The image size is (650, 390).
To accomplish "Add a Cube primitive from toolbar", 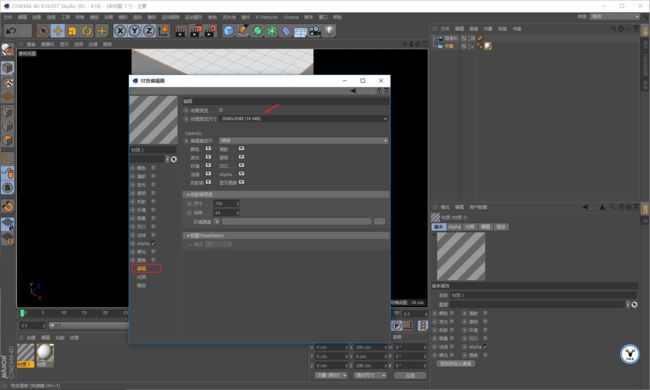I will click(228, 31).
